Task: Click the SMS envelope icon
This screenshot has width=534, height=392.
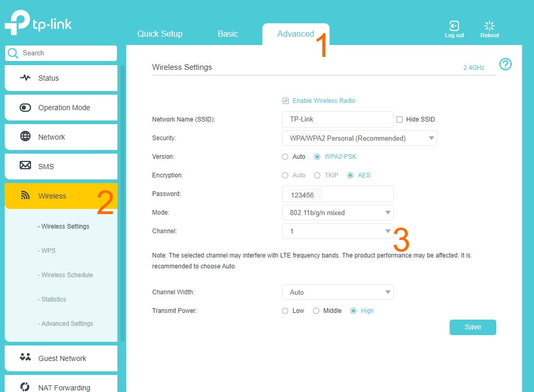Action: [x=25, y=165]
